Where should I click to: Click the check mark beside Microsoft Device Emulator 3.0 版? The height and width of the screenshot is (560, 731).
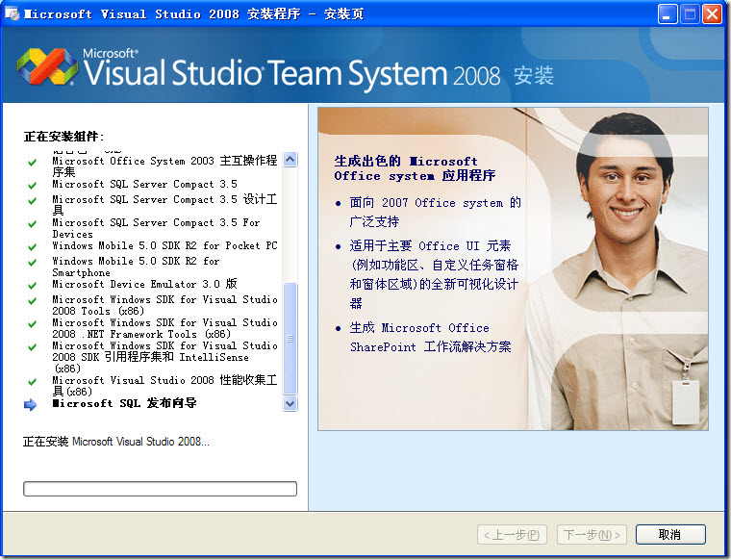pos(32,286)
